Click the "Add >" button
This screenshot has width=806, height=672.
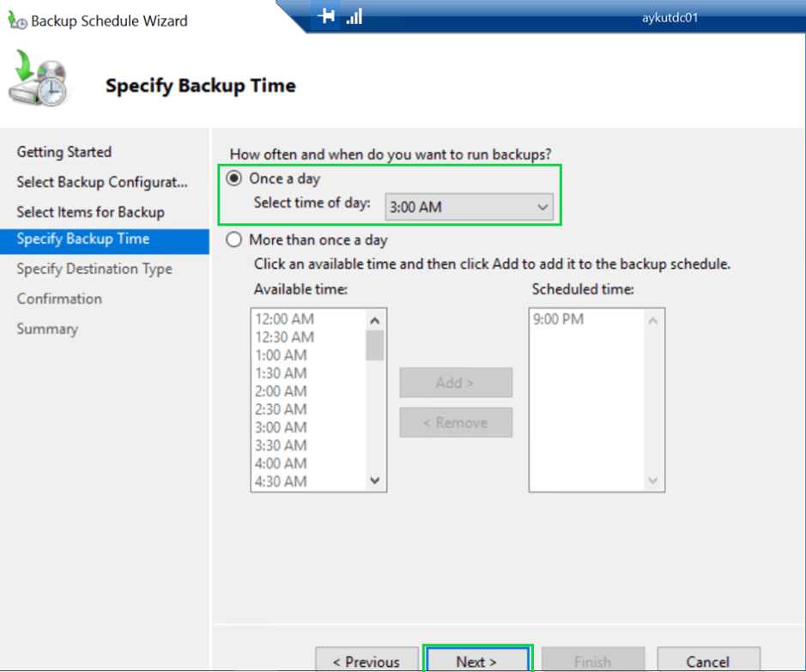point(456,382)
